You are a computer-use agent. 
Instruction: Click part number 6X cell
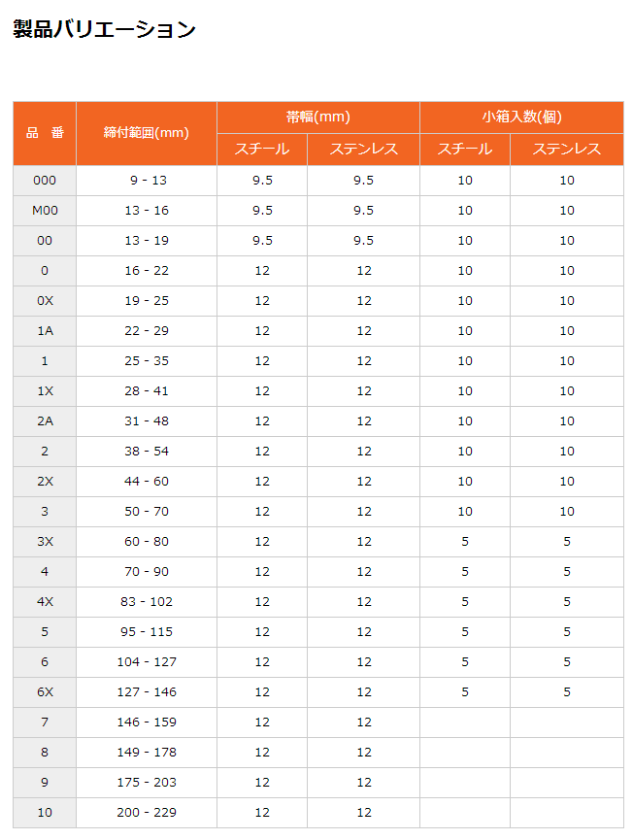click(x=45, y=692)
